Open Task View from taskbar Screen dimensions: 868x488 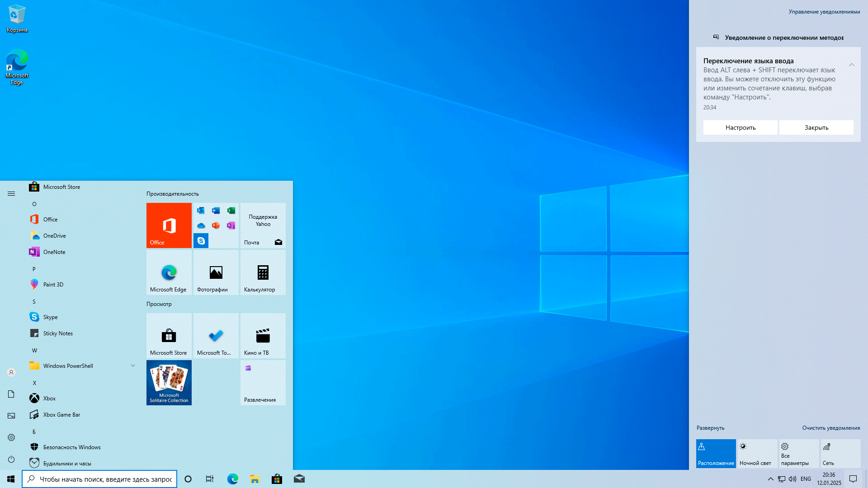tap(210, 479)
